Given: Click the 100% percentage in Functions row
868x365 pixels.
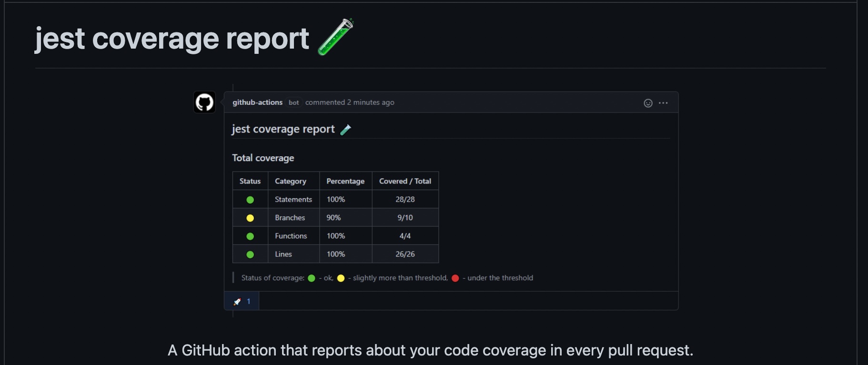Looking at the screenshot, I should pyautogui.click(x=336, y=236).
